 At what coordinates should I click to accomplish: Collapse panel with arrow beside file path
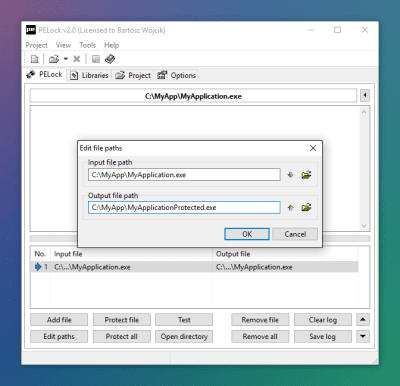click(x=365, y=96)
